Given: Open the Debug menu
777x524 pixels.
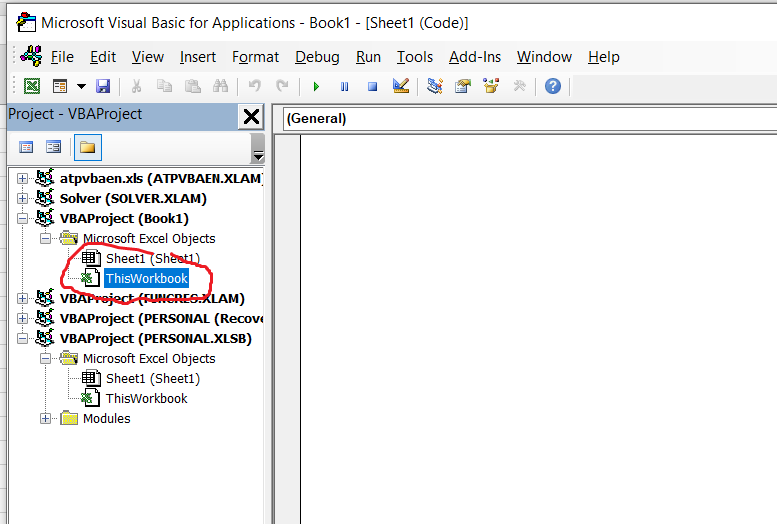Looking at the screenshot, I should [x=317, y=57].
